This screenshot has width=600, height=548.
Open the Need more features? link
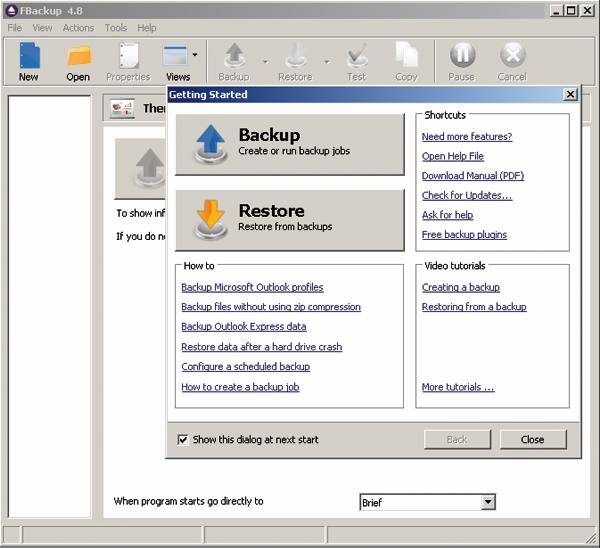pyautogui.click(x=467, y=137)
